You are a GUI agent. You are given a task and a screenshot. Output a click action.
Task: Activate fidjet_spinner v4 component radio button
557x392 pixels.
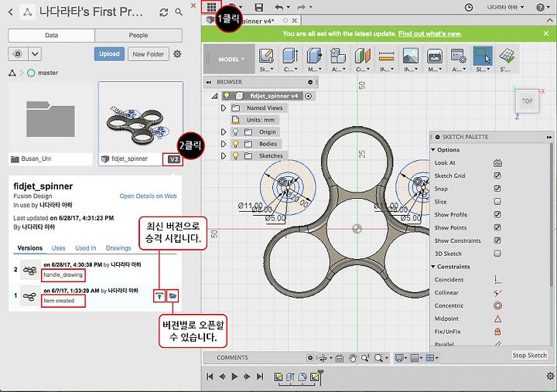coord(309,96)
